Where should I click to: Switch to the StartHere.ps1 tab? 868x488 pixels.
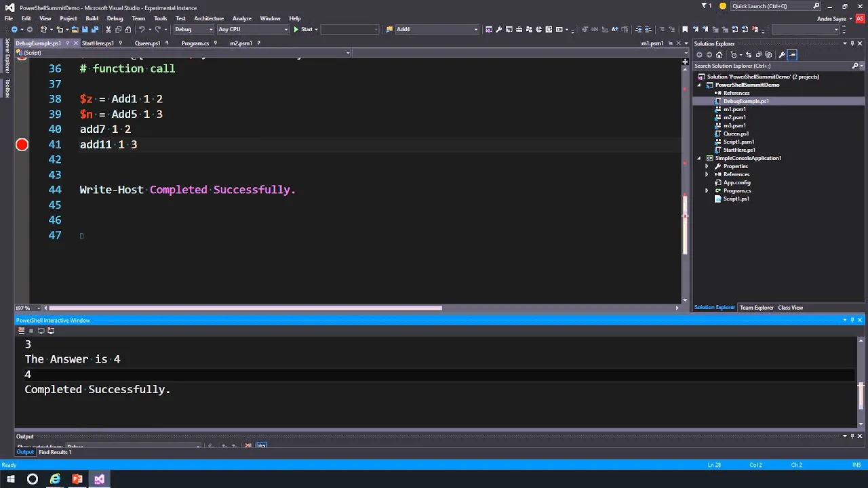point(98,43)
